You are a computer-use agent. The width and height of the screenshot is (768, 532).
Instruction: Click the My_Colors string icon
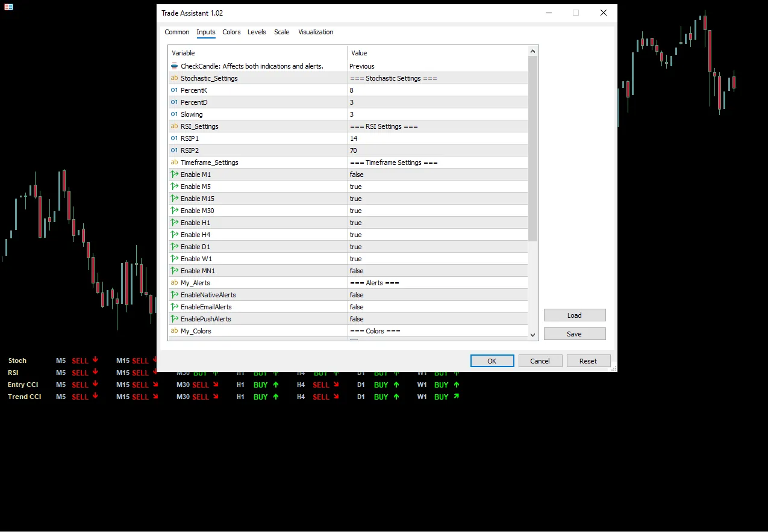(x=175, y=331)
